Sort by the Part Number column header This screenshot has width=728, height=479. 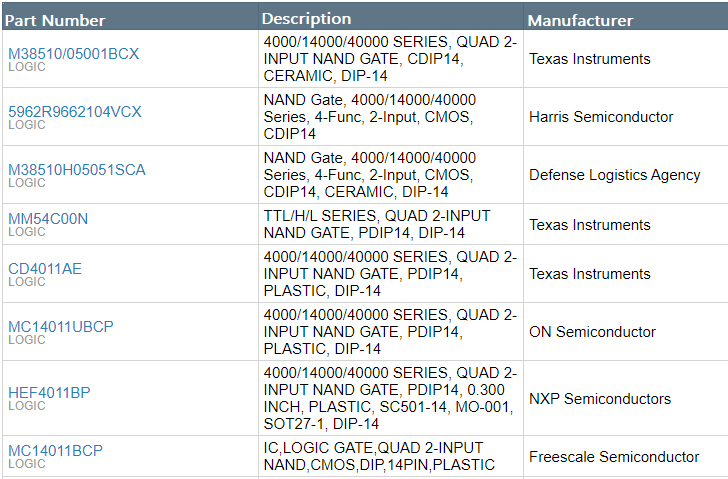coord(55,20)
